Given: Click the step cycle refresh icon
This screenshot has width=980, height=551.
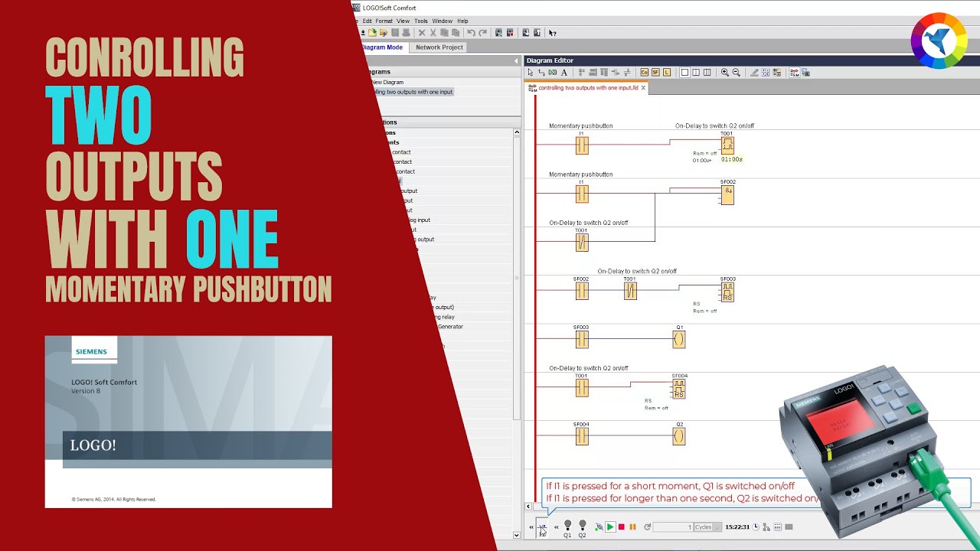Looking at the screenshot, I should point(647,527).
